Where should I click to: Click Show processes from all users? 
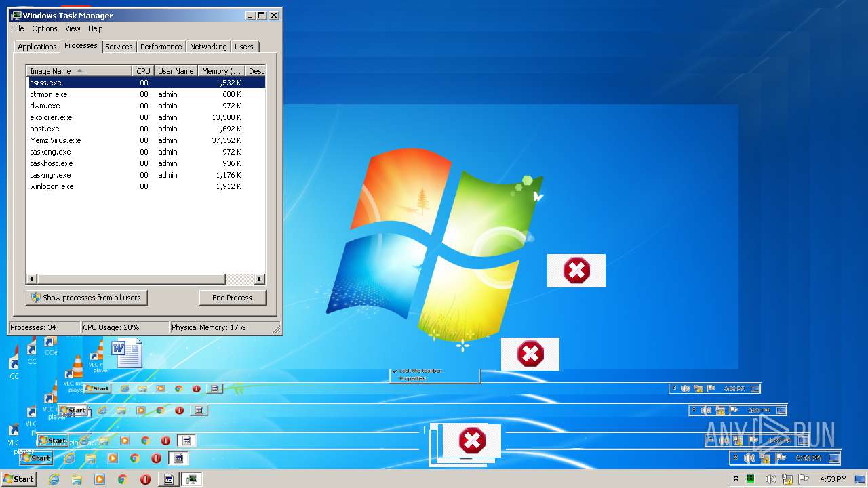86,298
